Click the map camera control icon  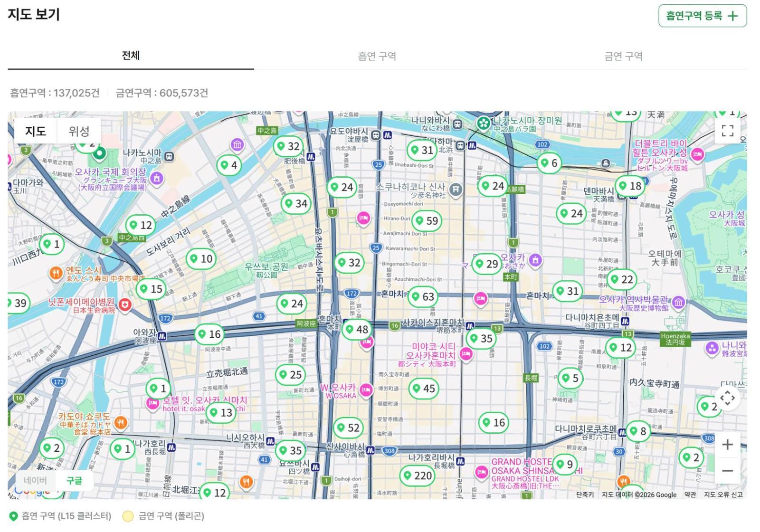click(727, 398)
